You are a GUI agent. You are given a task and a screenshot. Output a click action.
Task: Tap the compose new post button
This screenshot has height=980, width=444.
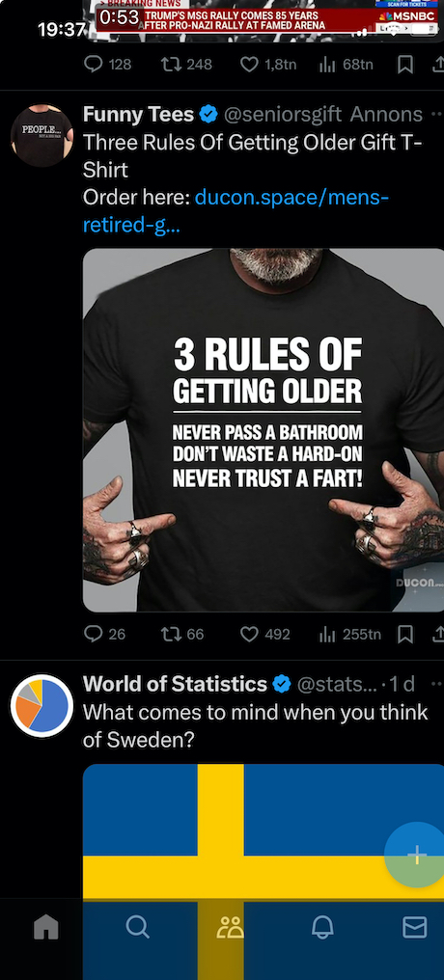(416, 855)
